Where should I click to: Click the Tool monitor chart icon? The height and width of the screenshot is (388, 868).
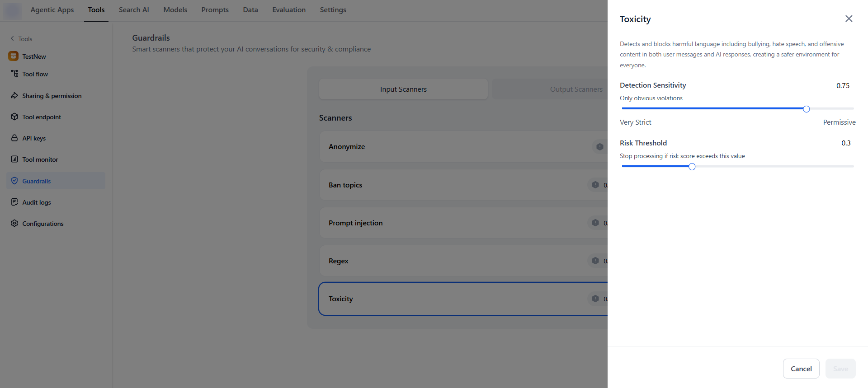coord(14,159)
